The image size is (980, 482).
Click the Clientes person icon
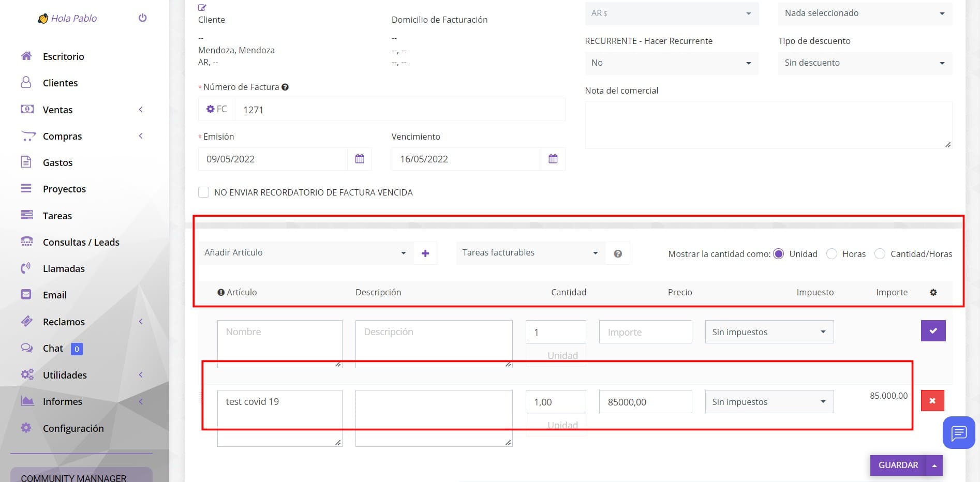click(x=26, y=83)
